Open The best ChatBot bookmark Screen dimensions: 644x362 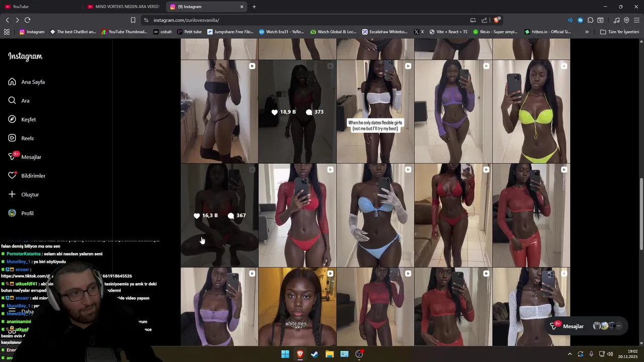click(73, 32)
